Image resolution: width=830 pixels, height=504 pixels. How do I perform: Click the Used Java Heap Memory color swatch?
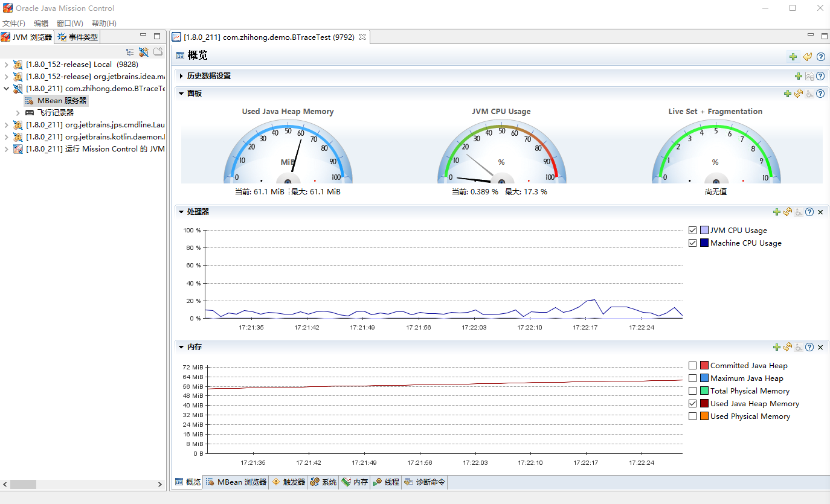704,403
